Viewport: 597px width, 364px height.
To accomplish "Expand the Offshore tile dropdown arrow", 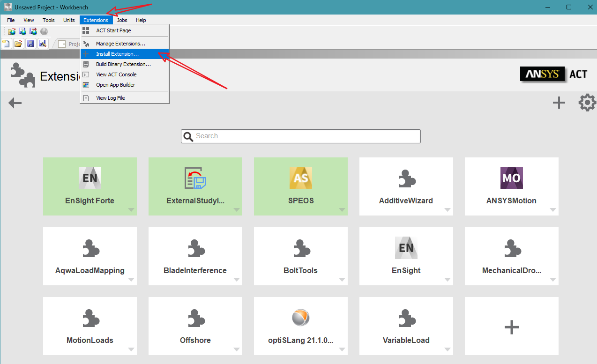I will (x=236, y=349).
